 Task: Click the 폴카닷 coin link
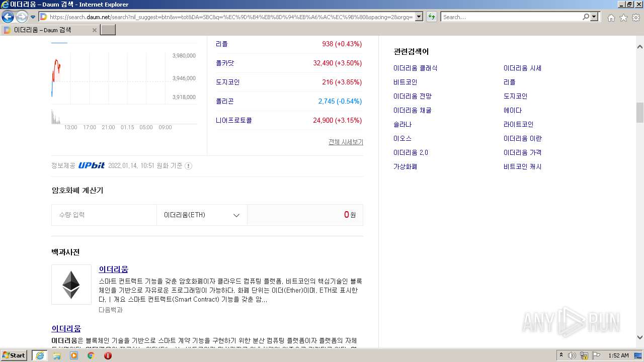click(x=225, y=63)
